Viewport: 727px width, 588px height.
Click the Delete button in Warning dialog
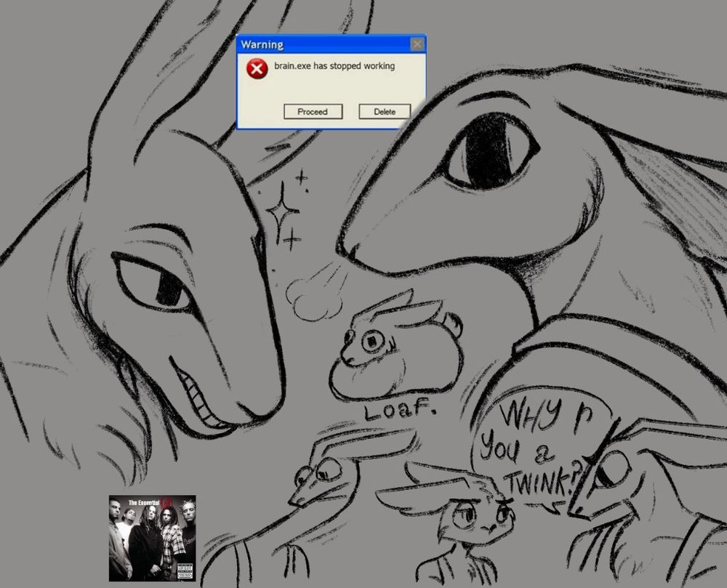(x=385, y=112)
